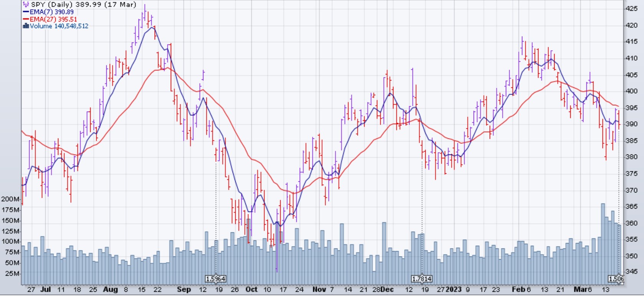Click the 1.5964 dividend marker
Screen dimensions: 644x296
click(x=216, y=279)
